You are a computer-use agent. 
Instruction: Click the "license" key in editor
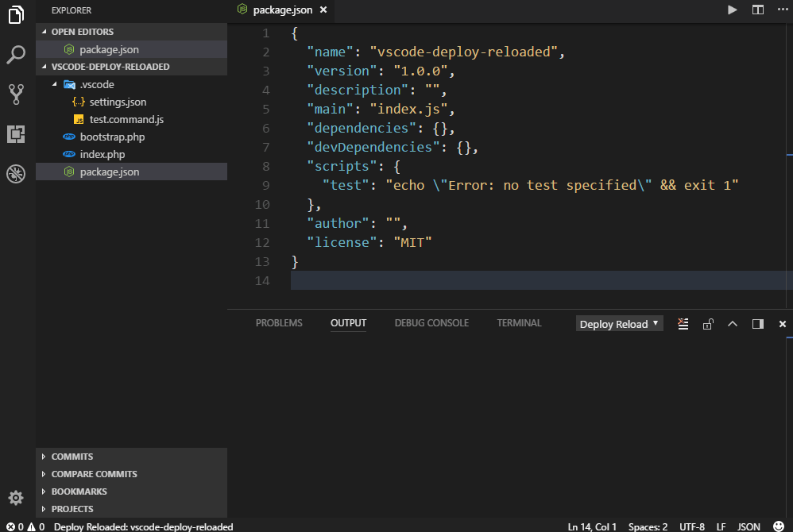coord(342,242)
